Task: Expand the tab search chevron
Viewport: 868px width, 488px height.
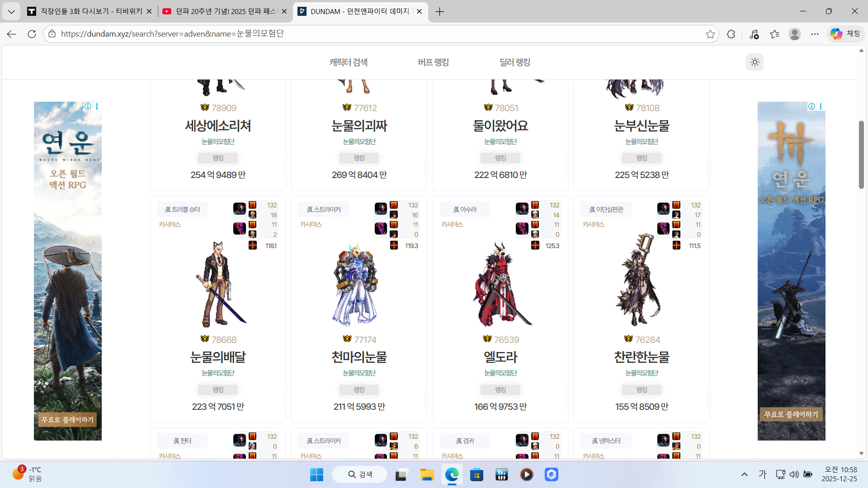Action: tap(11, 11)
